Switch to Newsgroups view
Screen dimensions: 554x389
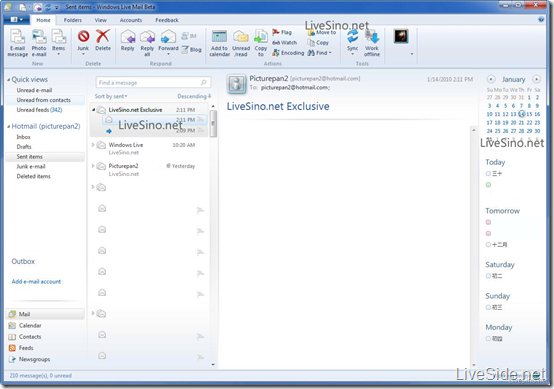(x=30, y=359)
